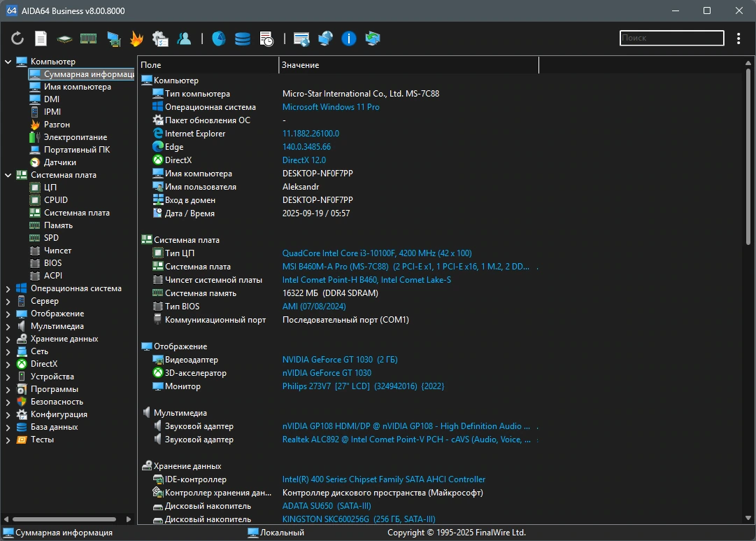Viewport: 756px width, 541px height.
Task: Select База данных tree item
Action: coord(54,427)
